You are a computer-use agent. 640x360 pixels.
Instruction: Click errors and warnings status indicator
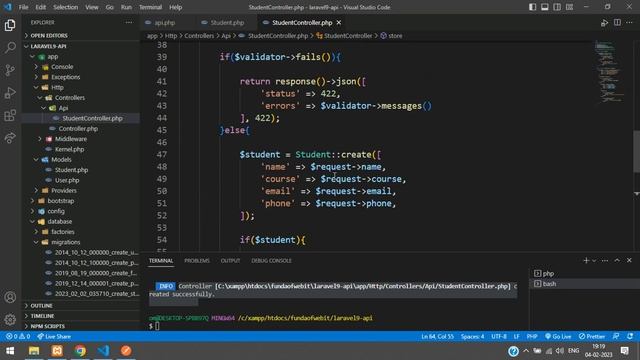tap(18, 336)
